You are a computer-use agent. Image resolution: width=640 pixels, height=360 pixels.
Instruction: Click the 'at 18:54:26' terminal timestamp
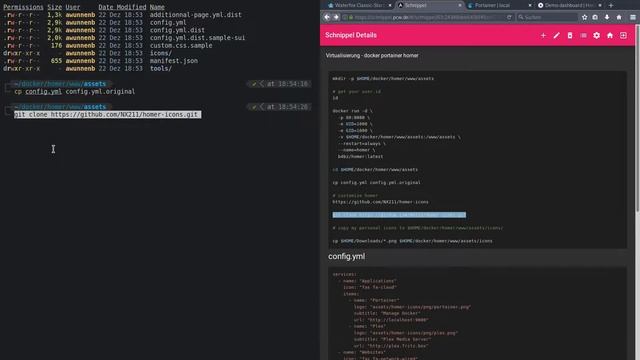287,107
